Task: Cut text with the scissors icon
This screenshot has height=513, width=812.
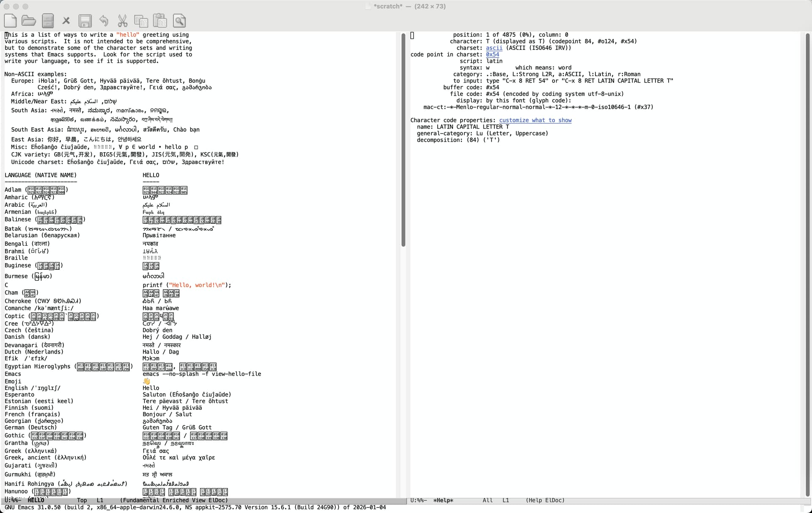Action: [x=122, y=20]
